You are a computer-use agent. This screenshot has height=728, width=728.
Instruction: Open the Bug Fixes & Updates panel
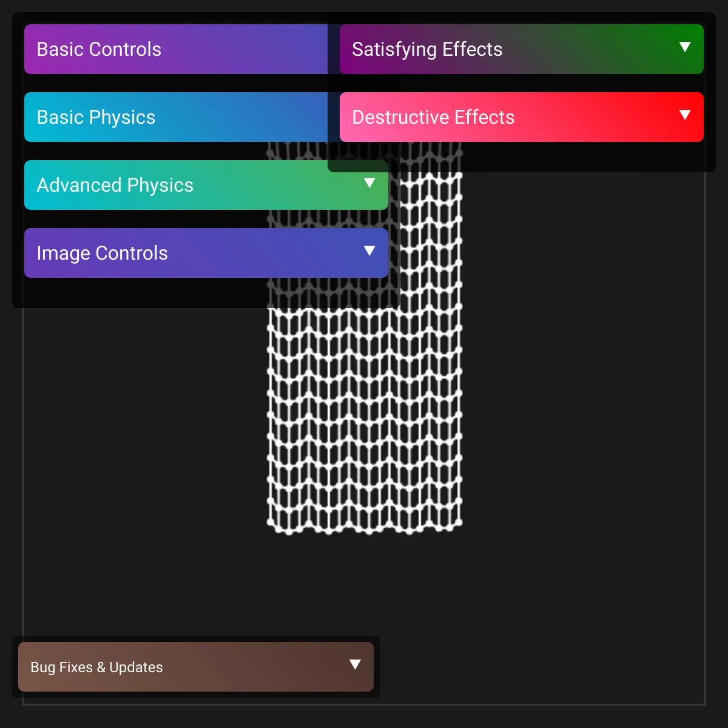196,667
